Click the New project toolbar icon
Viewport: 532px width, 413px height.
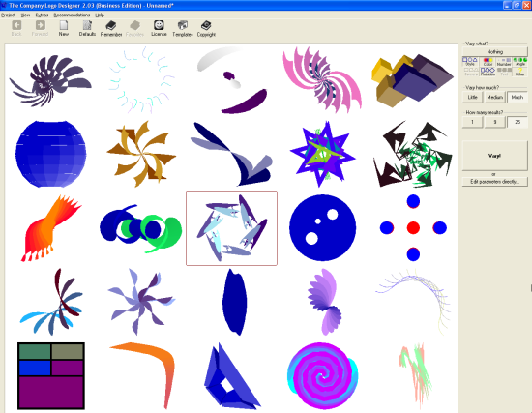pos(64,28)
